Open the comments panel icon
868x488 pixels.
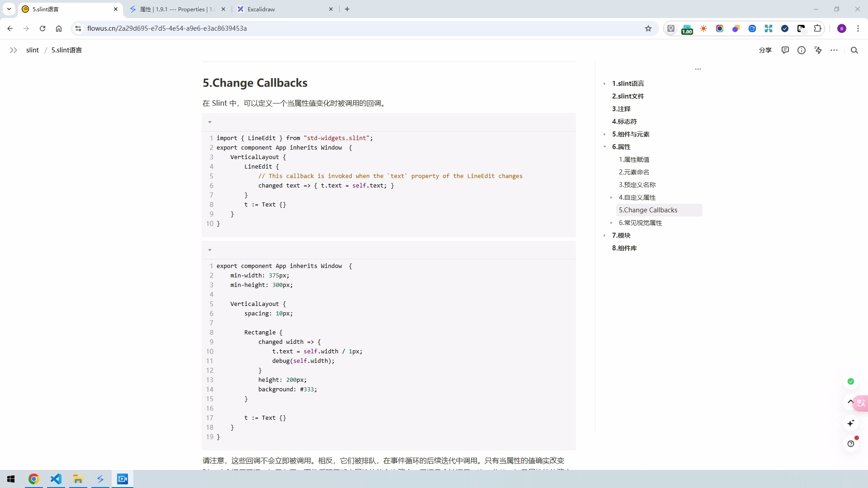pyautogui.click(x=785, y=50)
